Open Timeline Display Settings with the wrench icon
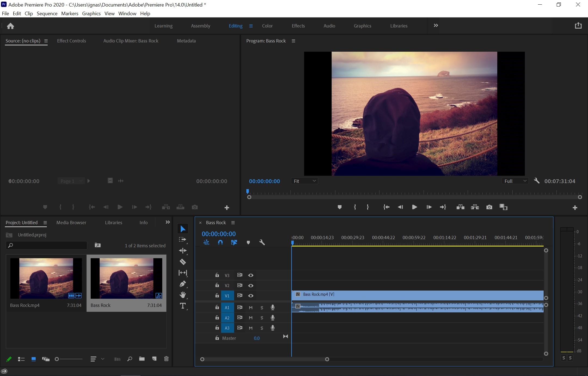The height and width of the screenshot is (376, 588). pos(262,242)
